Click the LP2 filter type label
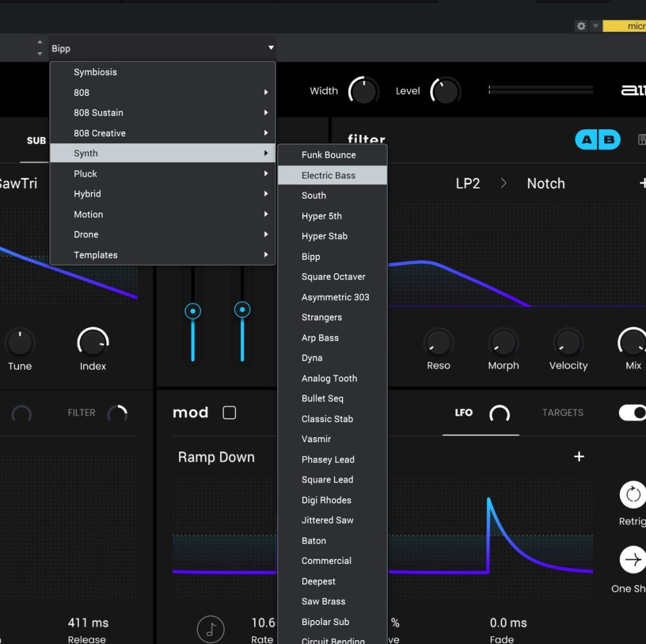The width and height of the screenshot is (646, 644). (x=467, y=184)
